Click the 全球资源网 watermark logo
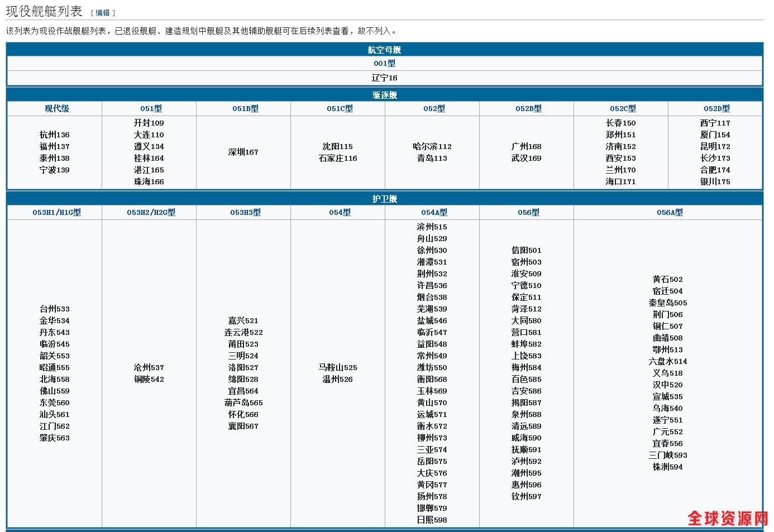This screenshot has height=532, width=774. [x=727, y=518]
